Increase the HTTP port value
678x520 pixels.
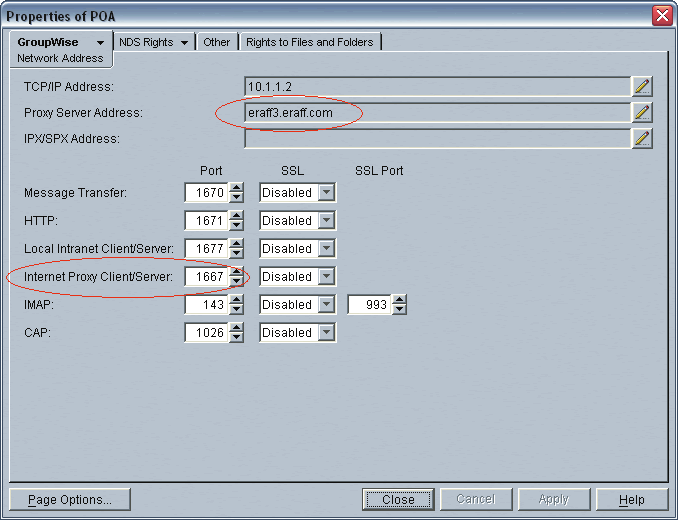[236, 216]
